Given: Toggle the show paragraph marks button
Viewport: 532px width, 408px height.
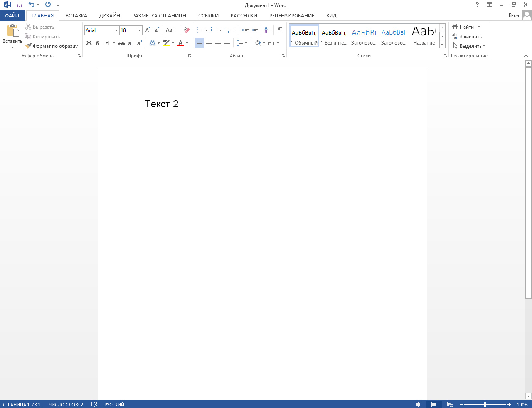Looking at the screenshot, I should (280, 30).
